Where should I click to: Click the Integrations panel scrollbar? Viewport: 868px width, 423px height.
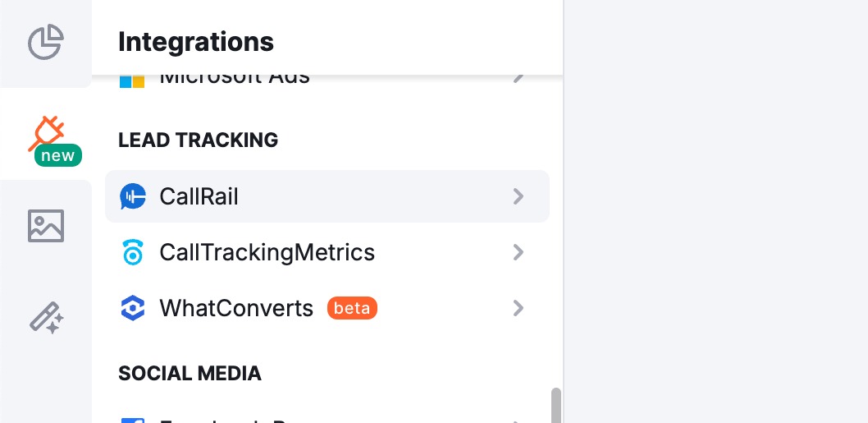(556, 405)
